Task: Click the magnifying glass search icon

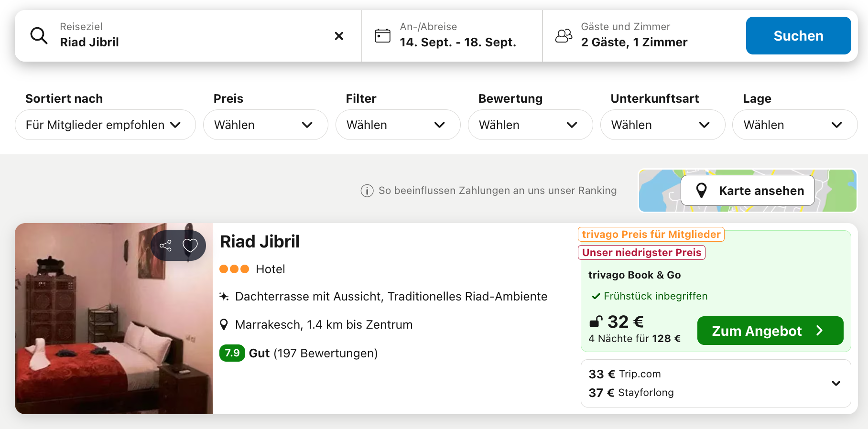Action: [39, 36]
